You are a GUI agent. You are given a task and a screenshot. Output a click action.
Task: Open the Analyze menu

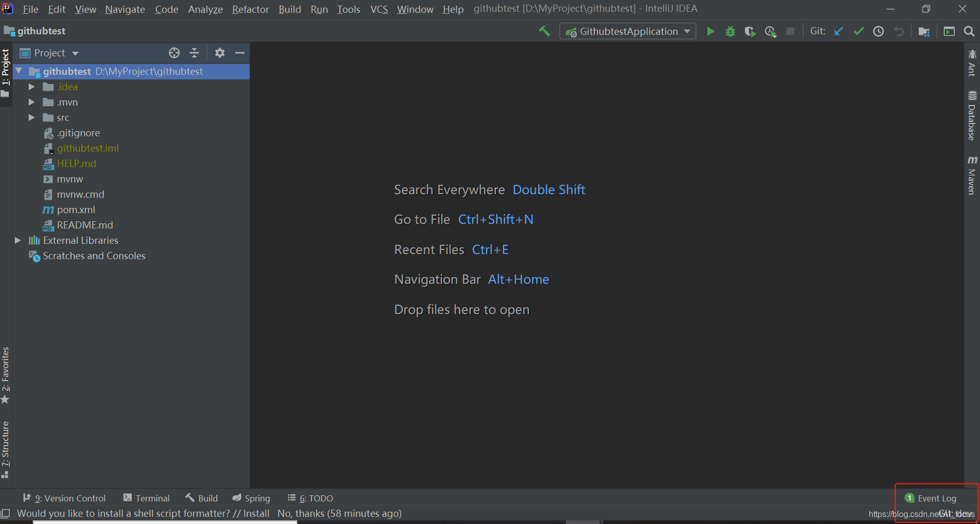[x=205, y=9]
